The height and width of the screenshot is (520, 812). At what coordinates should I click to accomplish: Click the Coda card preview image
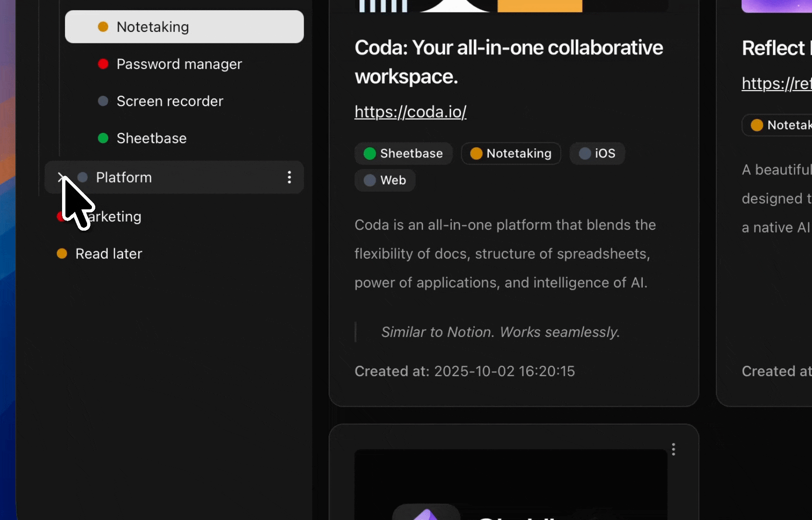[x=510, y=6]
